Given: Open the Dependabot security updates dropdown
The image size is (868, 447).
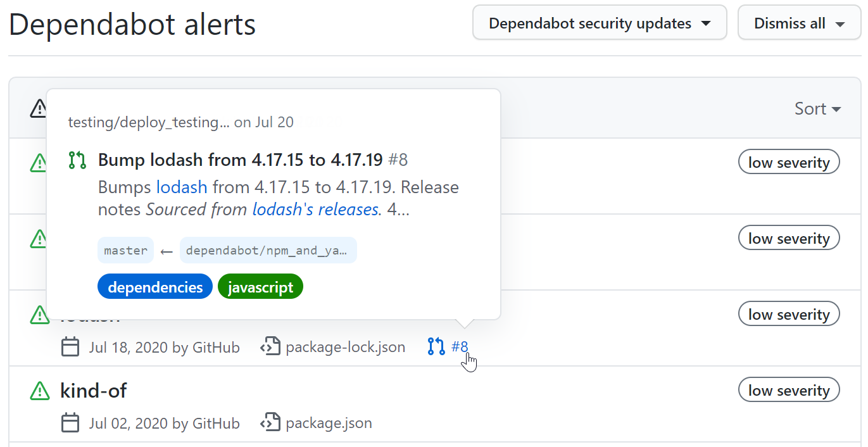Looking at the screenshot, I should [599, 23].
